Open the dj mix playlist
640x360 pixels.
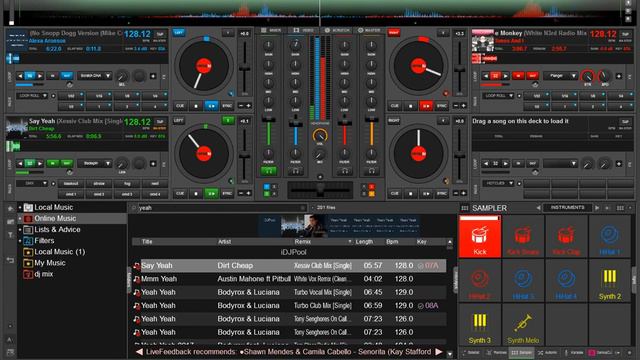pos(43,274)
